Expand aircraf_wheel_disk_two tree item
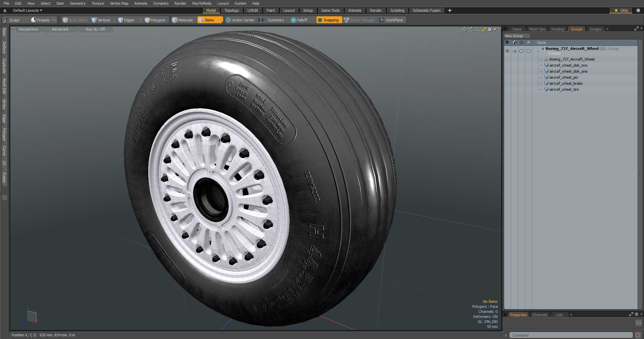 click(541, 65)
